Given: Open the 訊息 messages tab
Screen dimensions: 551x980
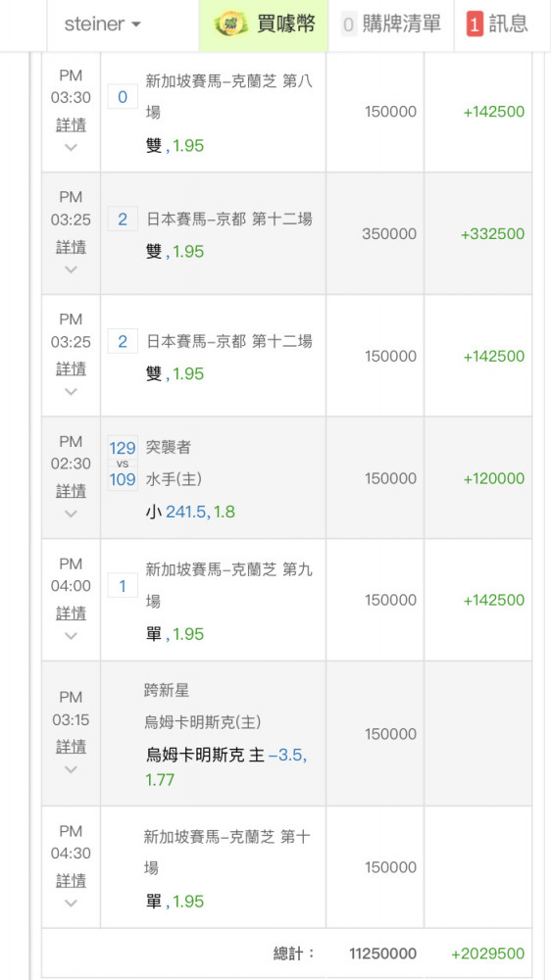Looking at the screenshot, I should (497, 25).
